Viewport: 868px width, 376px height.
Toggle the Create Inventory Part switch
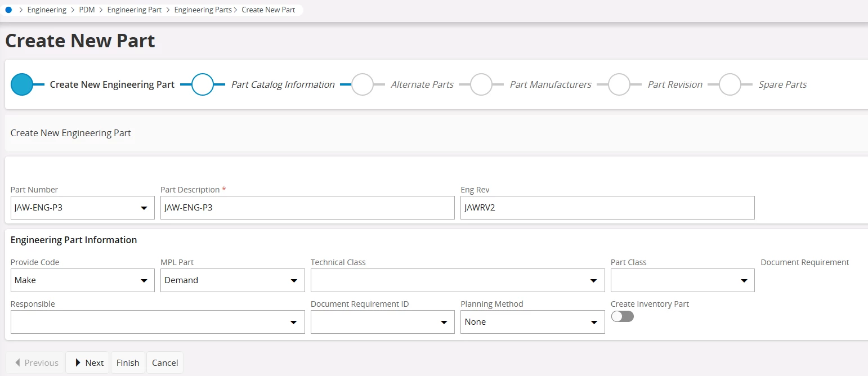[623, 317]
